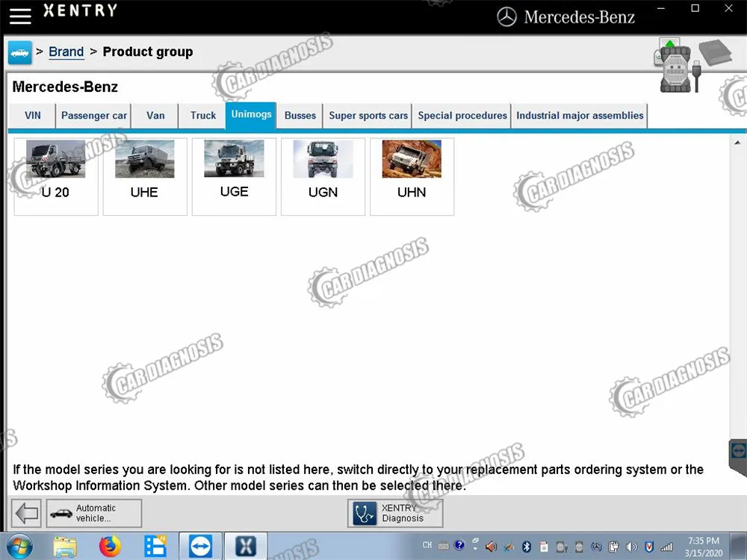Select Industrial major assemblies tab
The height and width of the screenshot is (560, 747).
point(580,116)
